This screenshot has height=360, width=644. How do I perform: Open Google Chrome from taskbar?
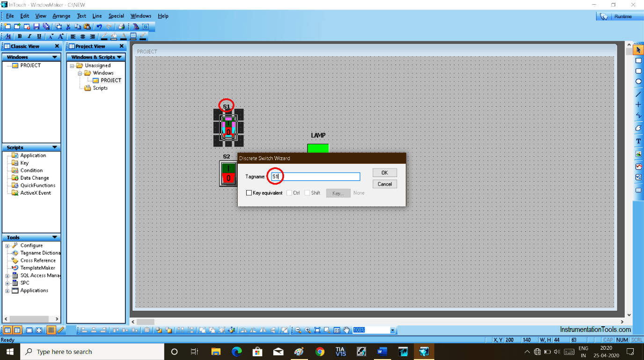tap(320, 352)
